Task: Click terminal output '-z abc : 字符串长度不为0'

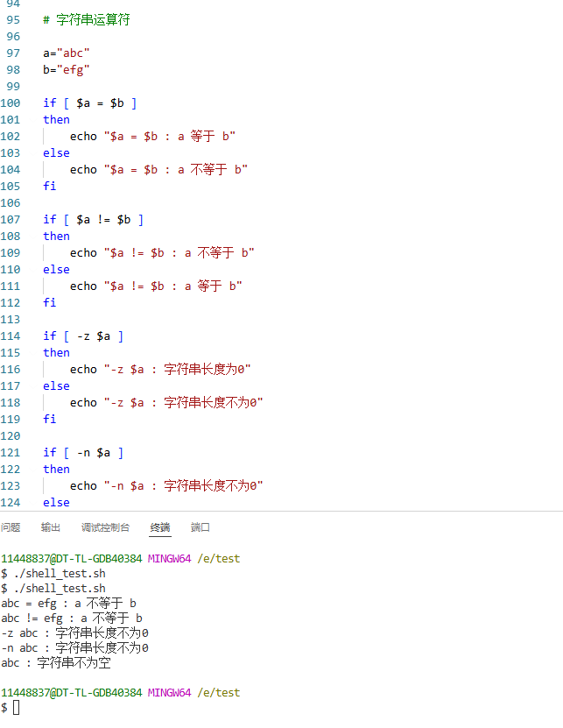Action: point(74,633)
